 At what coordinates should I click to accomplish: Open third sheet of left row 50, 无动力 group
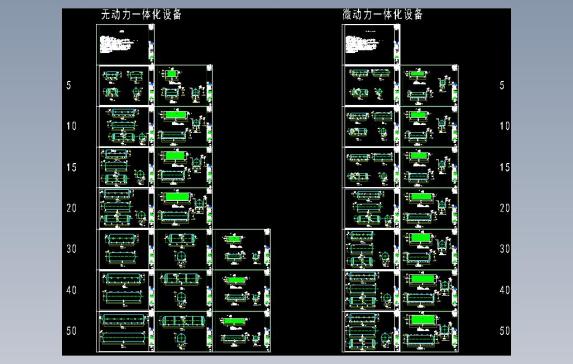(x=242, y=332)
